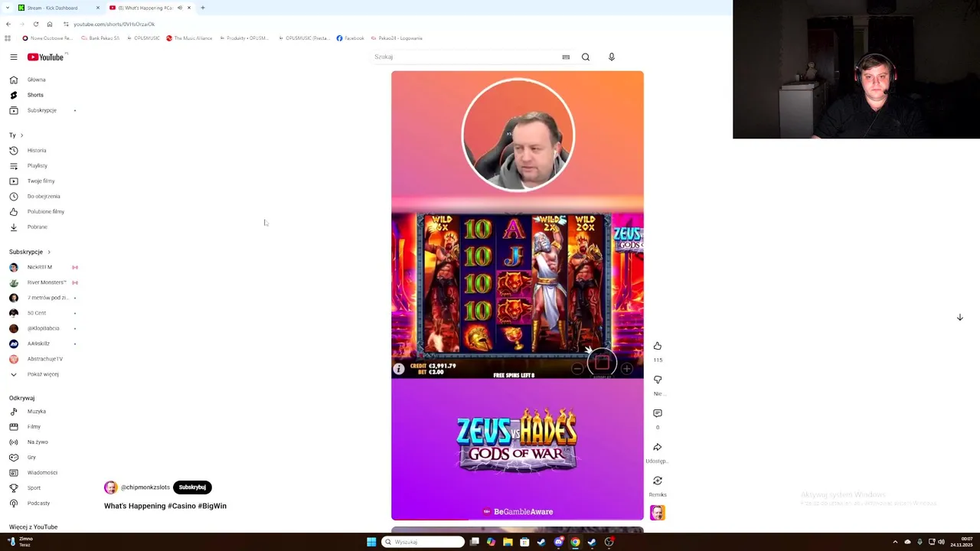Show hidden system tray icons
980x551 pixels.
(895, 542)
